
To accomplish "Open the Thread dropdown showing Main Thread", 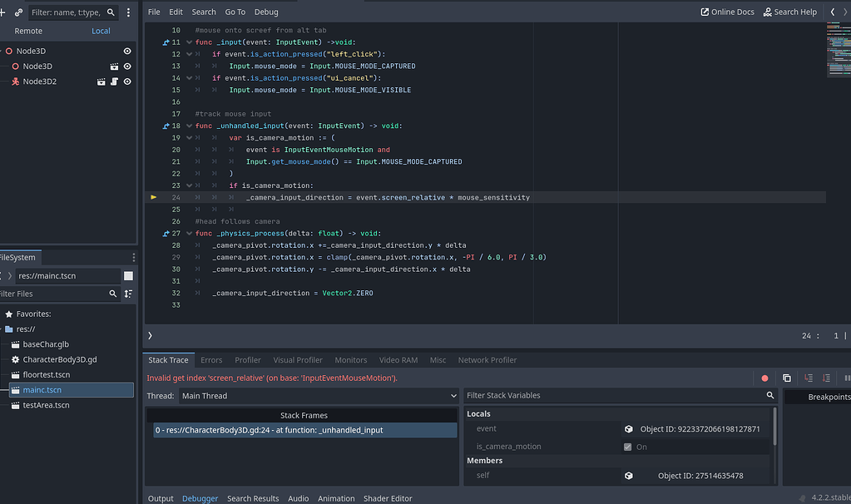I will pos(319,396).
